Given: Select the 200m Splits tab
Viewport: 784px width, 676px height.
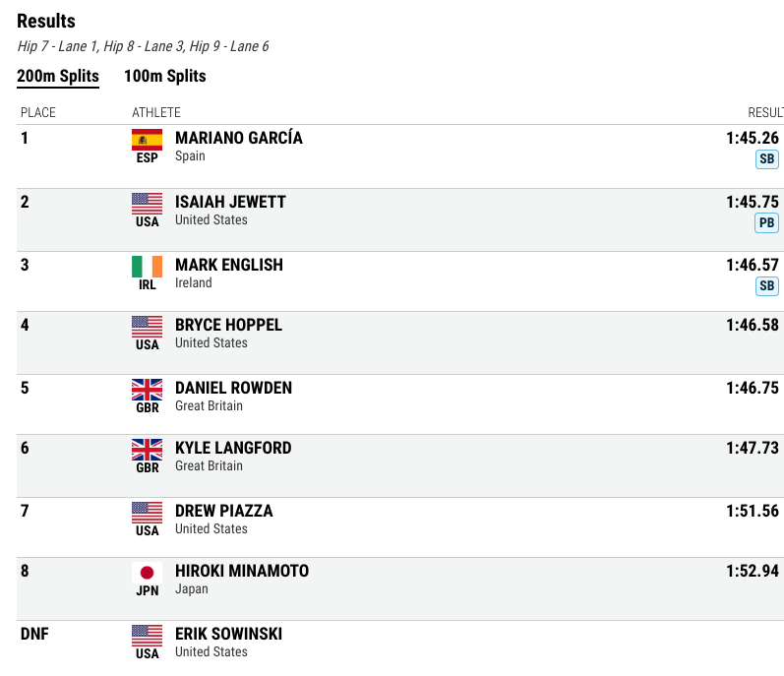Looking at the screenshot, I should (58, 76).
